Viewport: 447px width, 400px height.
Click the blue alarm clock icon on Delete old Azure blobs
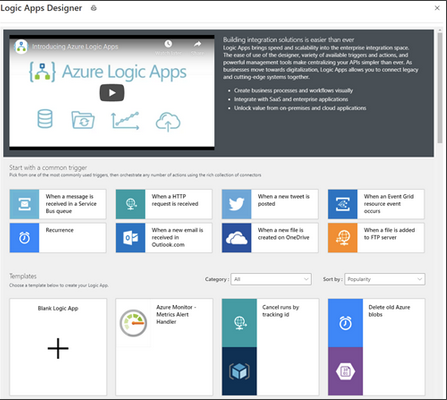345,323
